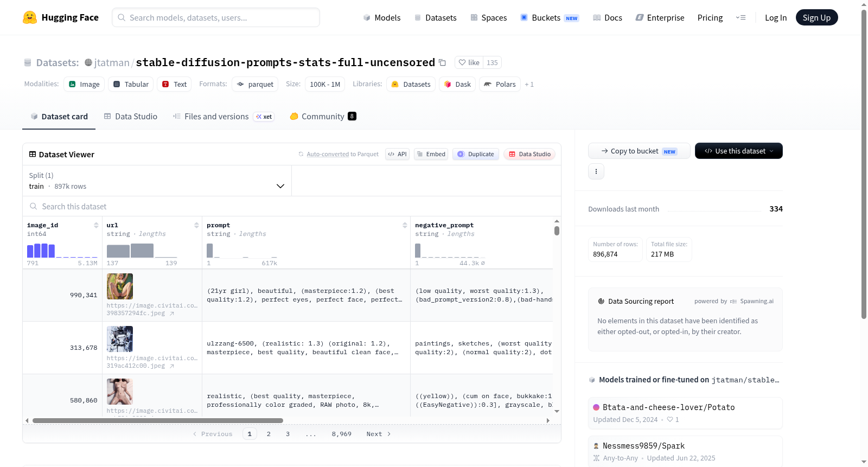Switch to the Data Studio tab
This screenshot has width=868, height=467.
pos(131,117)
